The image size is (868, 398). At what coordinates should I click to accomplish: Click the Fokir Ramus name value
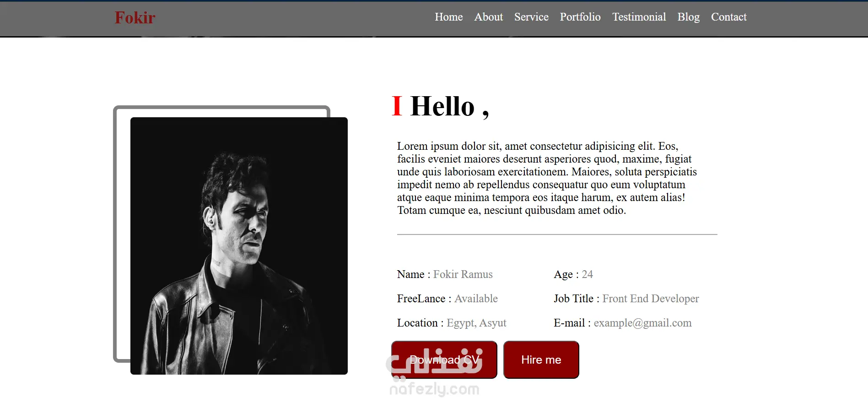pos(463,274)
